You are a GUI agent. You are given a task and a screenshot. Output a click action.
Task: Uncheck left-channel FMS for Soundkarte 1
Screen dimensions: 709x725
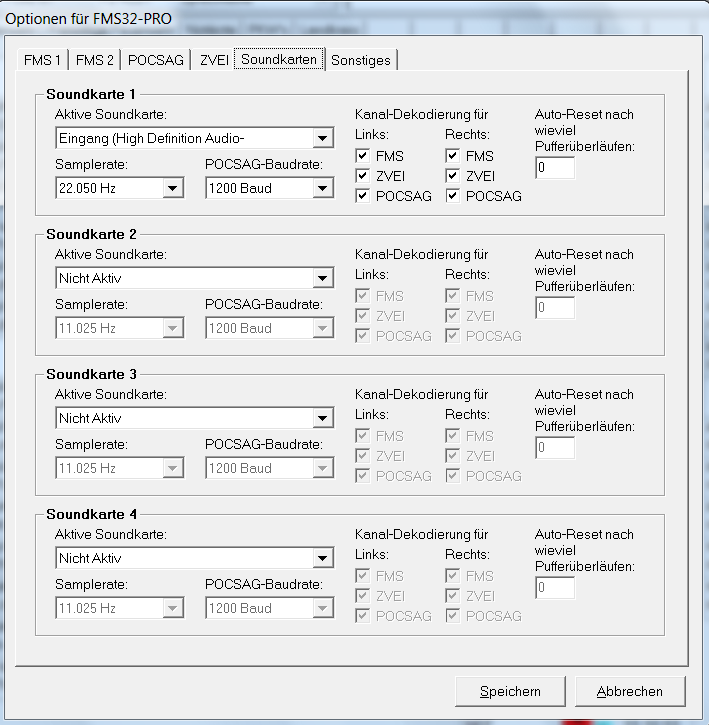(x=363, y=156)
